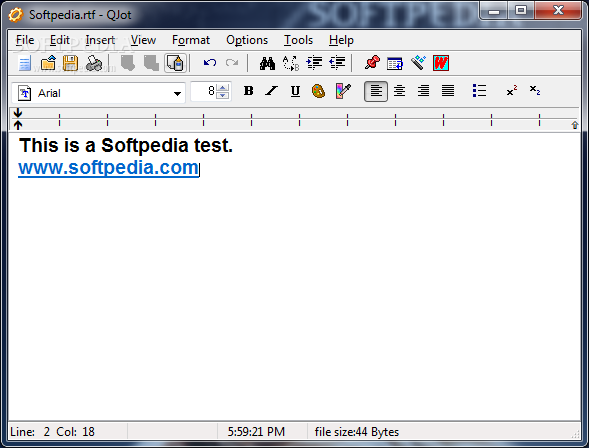Click the grayed Cut icon

click(x=128, y=63)
